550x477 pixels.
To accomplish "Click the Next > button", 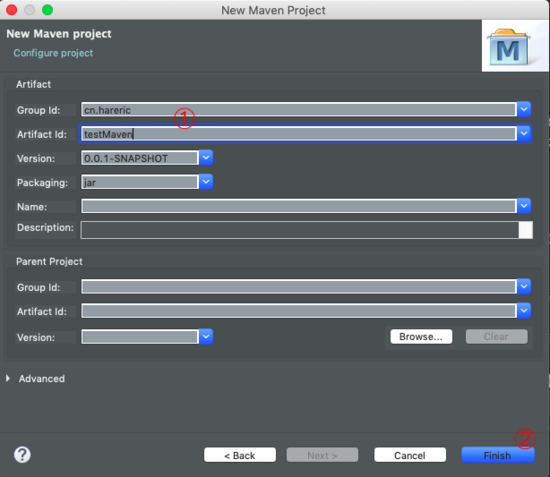I will pyautogui.click(x=322, y=455).
